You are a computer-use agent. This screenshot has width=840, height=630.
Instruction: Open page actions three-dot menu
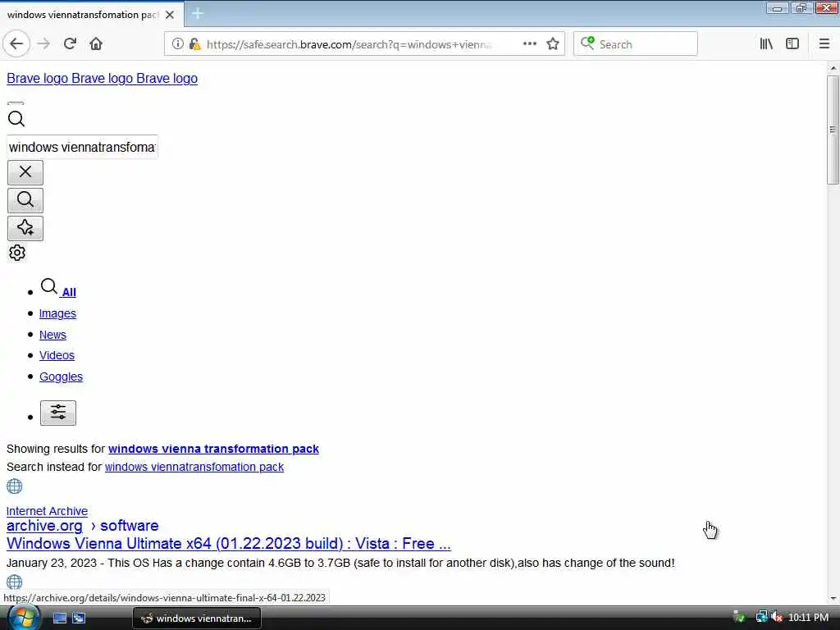(529, 44)
